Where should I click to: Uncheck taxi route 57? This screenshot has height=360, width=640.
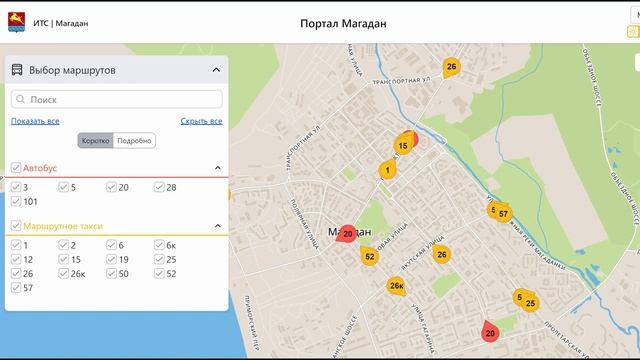(16, 288)
